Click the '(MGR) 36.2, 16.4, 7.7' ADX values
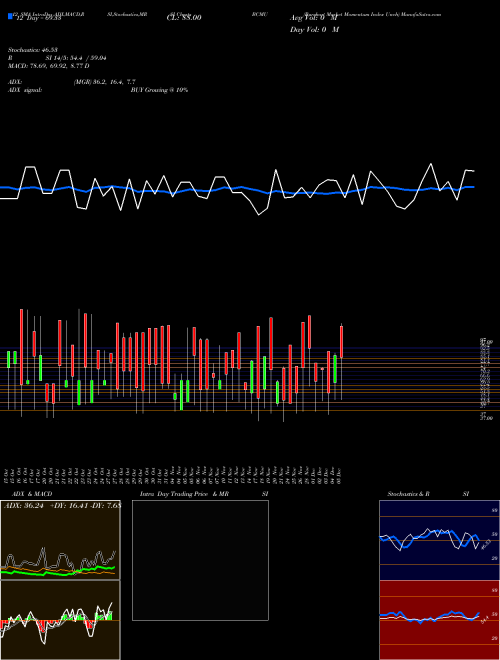 [104, 82]
